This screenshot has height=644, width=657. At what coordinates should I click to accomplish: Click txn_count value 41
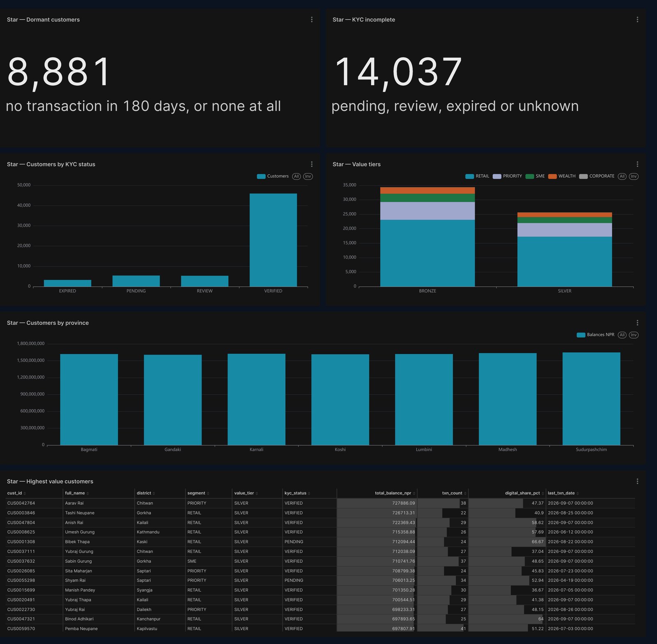(x=463, y=629)
